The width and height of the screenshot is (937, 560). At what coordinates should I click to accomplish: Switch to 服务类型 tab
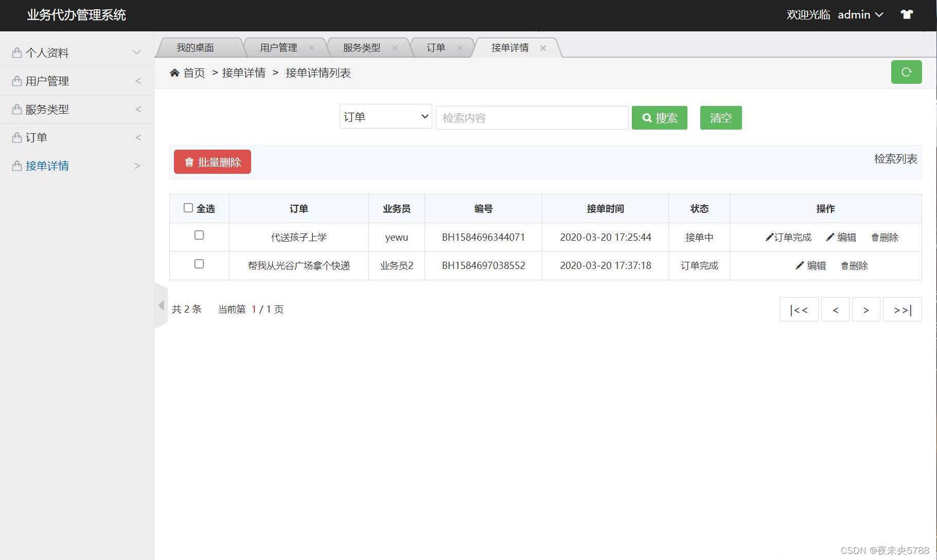tap(362, 47)
